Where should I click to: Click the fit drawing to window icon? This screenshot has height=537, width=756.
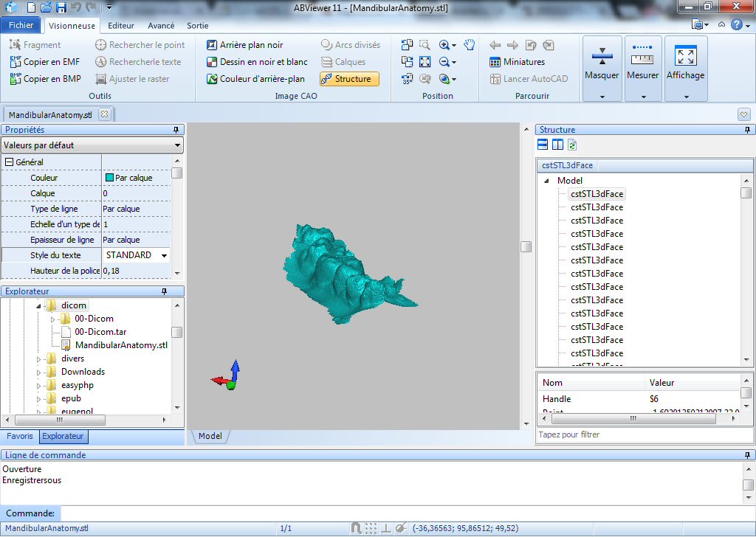(x=425, y=62)
